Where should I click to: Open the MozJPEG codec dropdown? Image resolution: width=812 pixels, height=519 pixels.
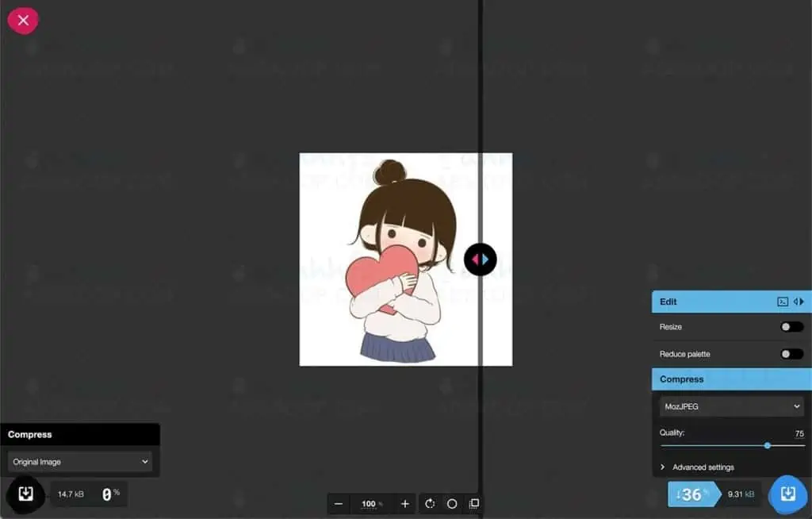point(730,406)
